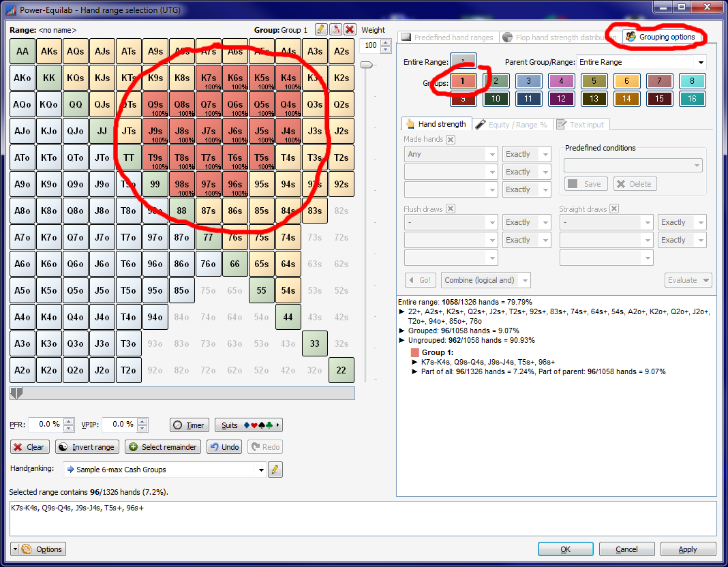This screenshot has height=567, width=728.
Task: Click Save under Predefined conditions
Action: [x=586, y=184]
